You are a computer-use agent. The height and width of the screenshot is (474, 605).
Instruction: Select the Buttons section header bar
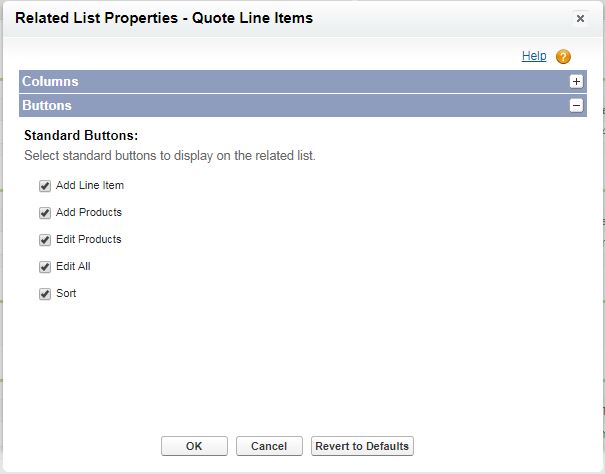click(x=290, y=105)
